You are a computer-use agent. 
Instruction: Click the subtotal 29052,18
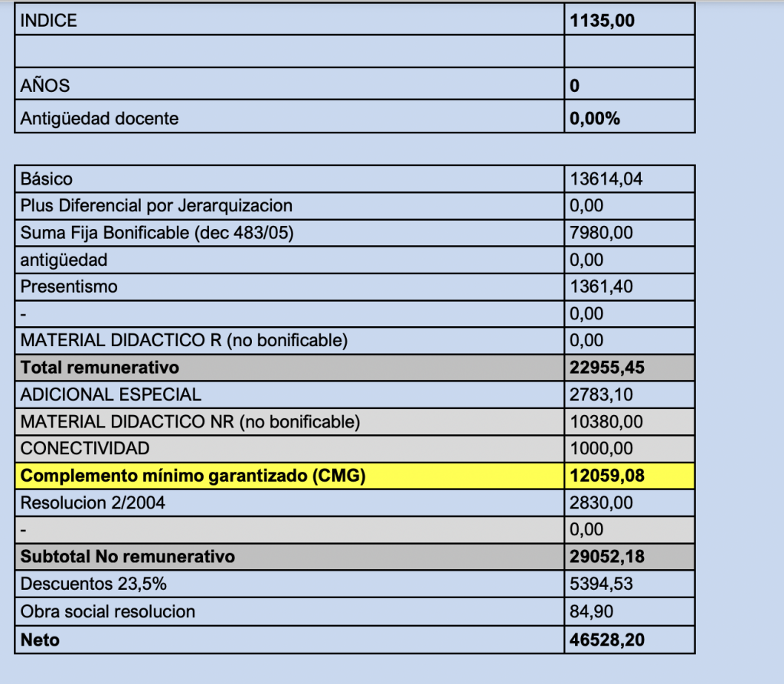(607, 556)
